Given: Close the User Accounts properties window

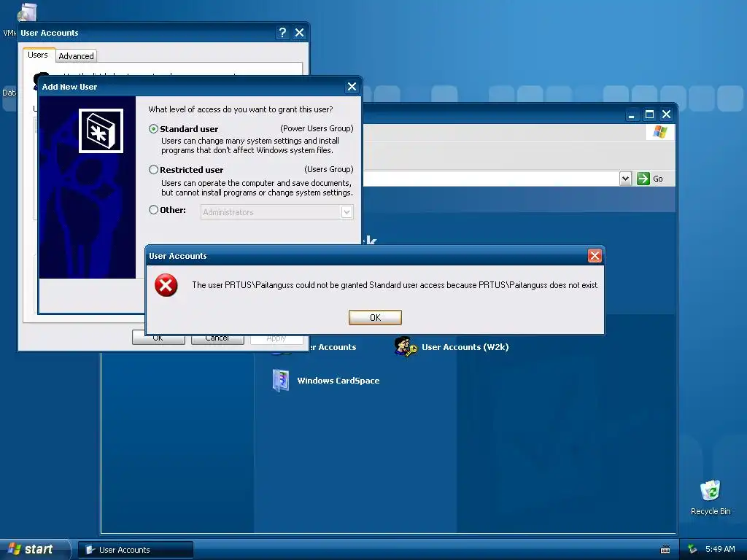Looking at the screenshot, I should point(299,32).
